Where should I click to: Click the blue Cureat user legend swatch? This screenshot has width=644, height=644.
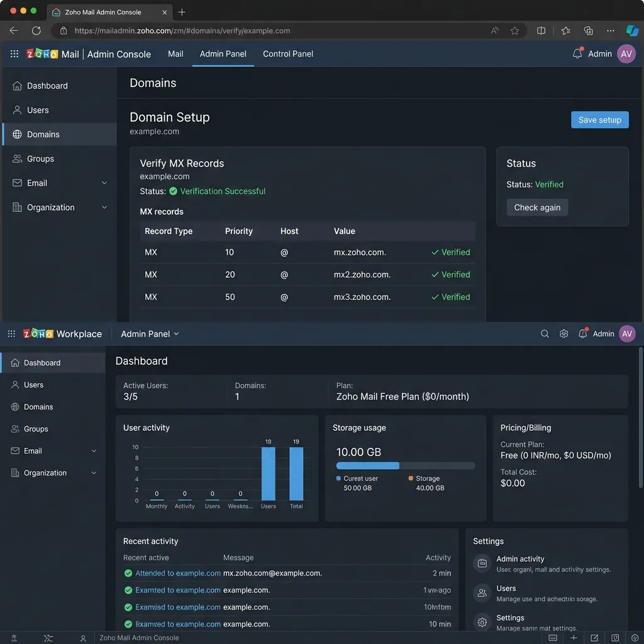(x=338, y=479)
